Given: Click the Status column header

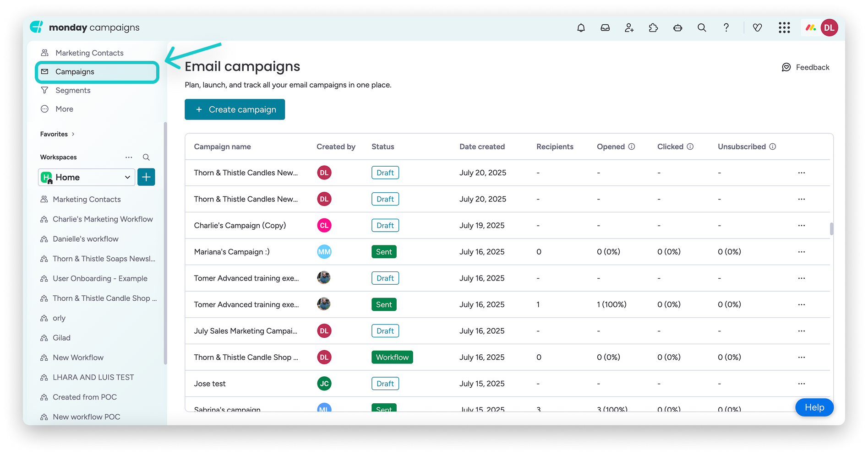Looking at the screenshot, I should coord(383,146).
